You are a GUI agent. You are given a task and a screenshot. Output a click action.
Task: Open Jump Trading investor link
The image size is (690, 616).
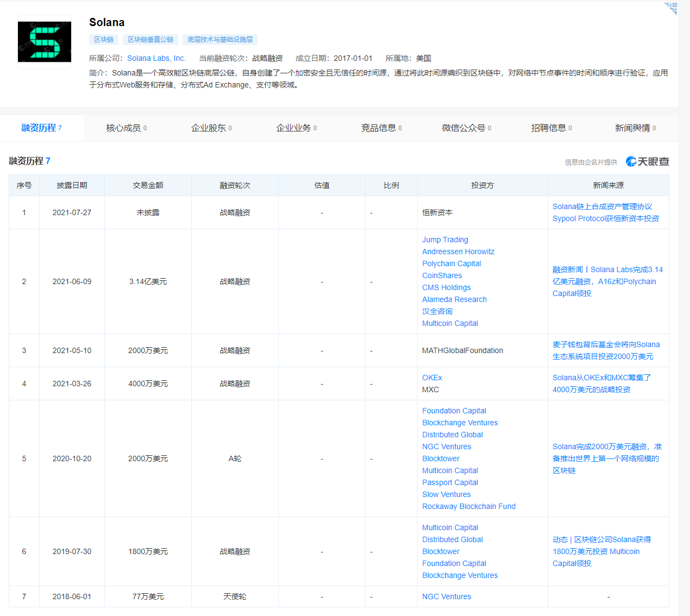445,240
